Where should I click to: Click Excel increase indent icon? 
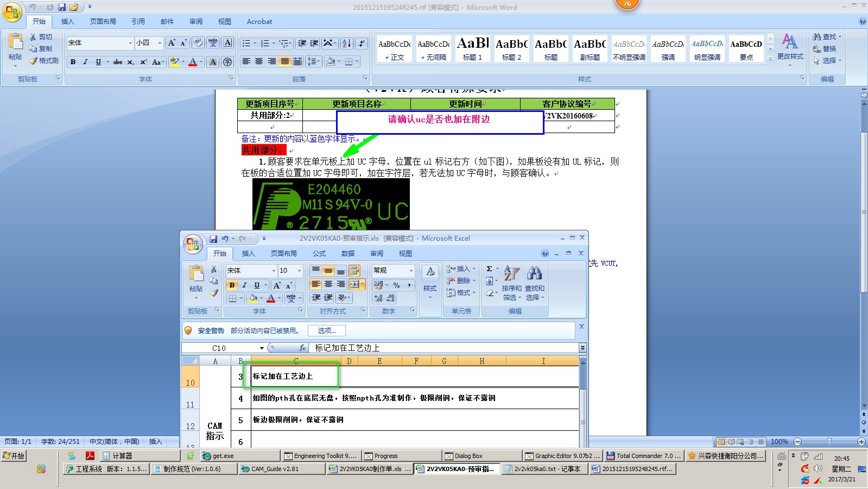(328, 298)
